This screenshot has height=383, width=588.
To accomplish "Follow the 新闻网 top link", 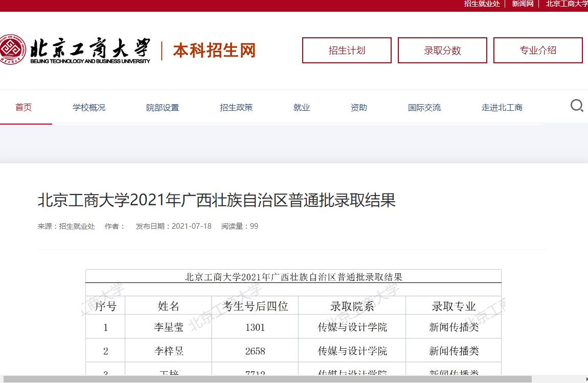I will tap(523, 4).
